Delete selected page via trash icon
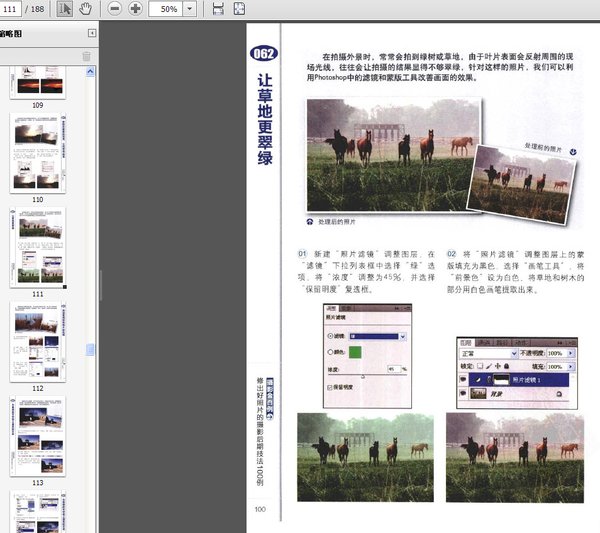The height and width of the screenshot is (533, 600). [86, 56]
